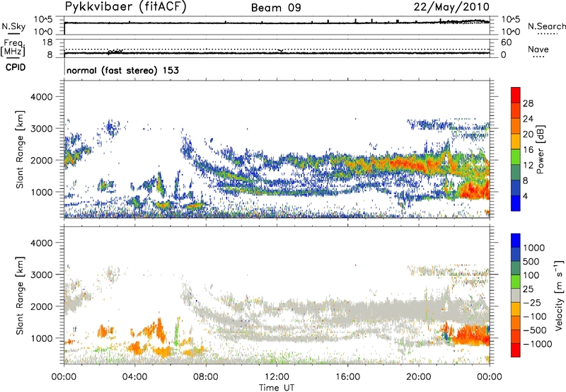Screen dimensions: 566x392
Task: Click the 04:00 time axis tick label
Action: [134, 377]
